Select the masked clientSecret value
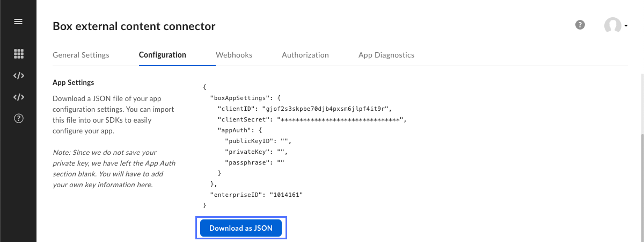Viewport: 644px width, 242px height. point(340,119)
